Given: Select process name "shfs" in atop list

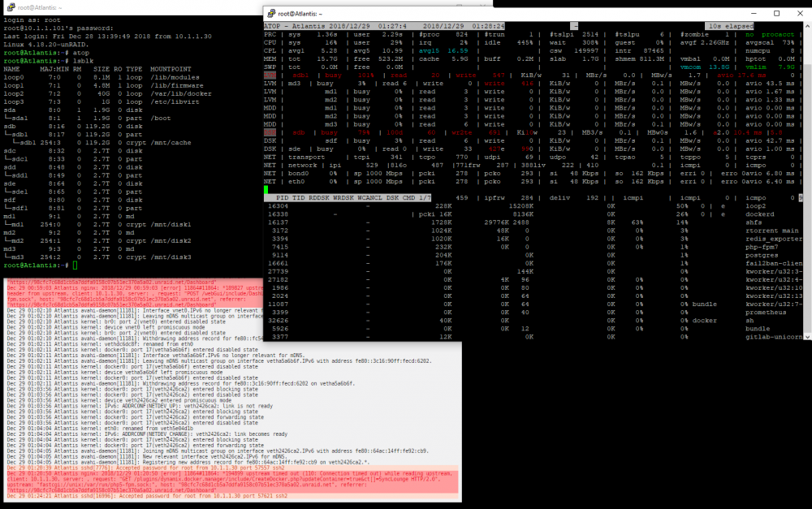Looking at the screenshot, I should (x=754, y=222).
